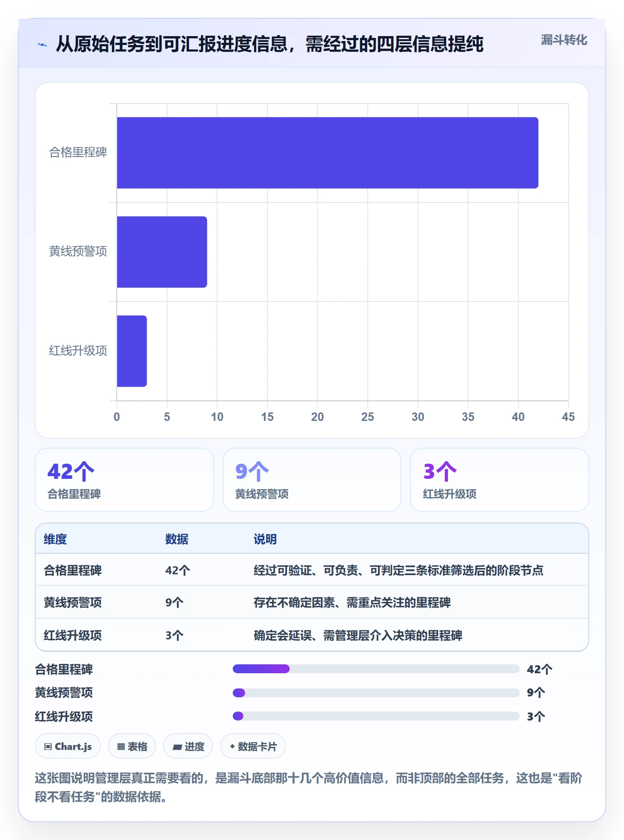Click the 维度 table column header

(55, 539)
